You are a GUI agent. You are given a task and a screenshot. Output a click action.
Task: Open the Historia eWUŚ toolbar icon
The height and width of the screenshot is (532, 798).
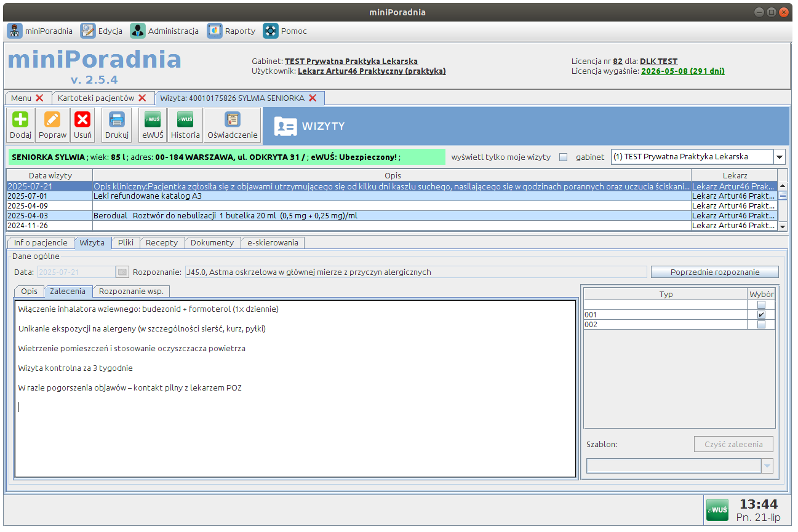[185, 119]
